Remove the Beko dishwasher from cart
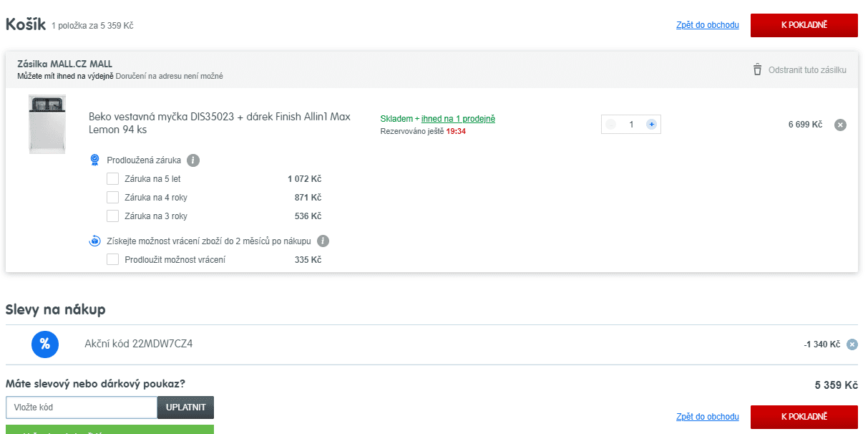868x434 pixels. 841,125
